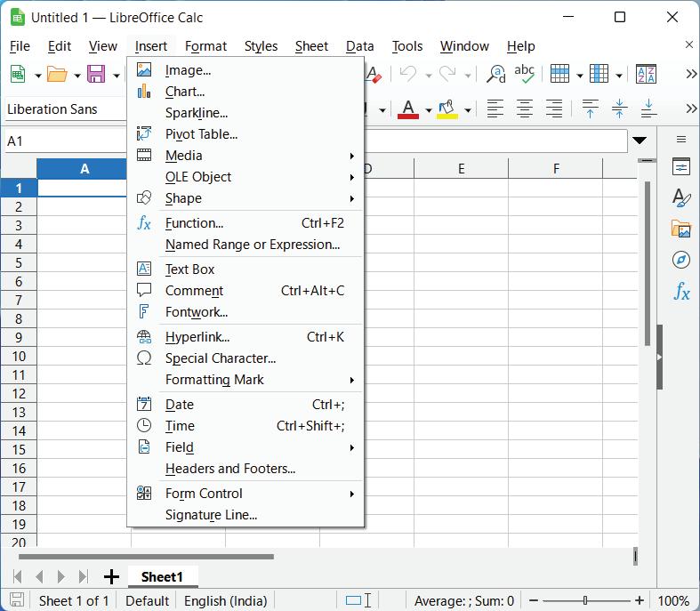
Task: Click the document save status icon
Action: click(x=17, y=600)
